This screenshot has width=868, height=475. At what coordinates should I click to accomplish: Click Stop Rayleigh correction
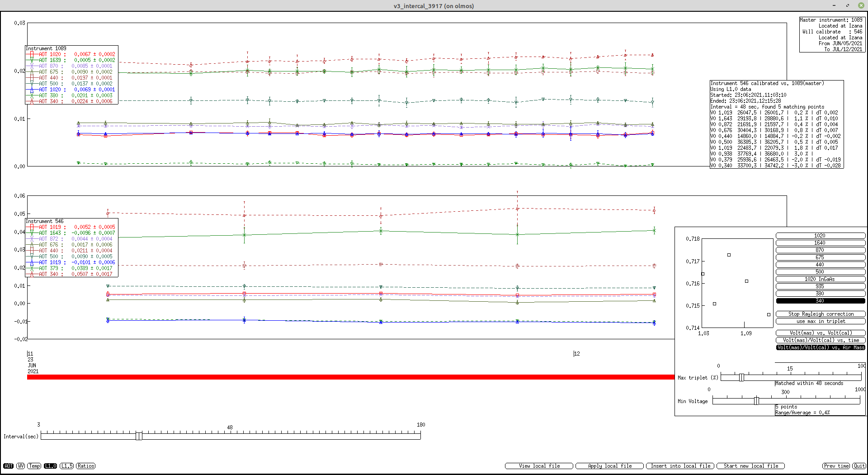(820, 314)
